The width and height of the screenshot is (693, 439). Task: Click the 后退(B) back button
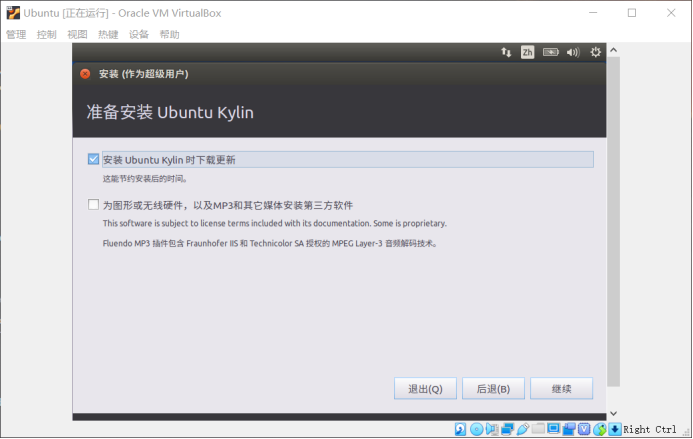493,389
